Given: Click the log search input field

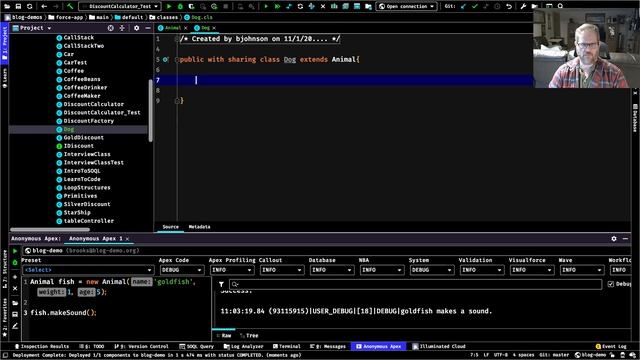Looking at the screenshot, I should point(416,284).
